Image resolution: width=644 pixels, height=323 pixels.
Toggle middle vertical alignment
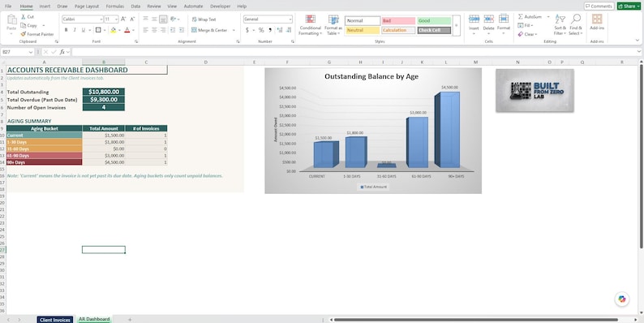tap(154, 19)
